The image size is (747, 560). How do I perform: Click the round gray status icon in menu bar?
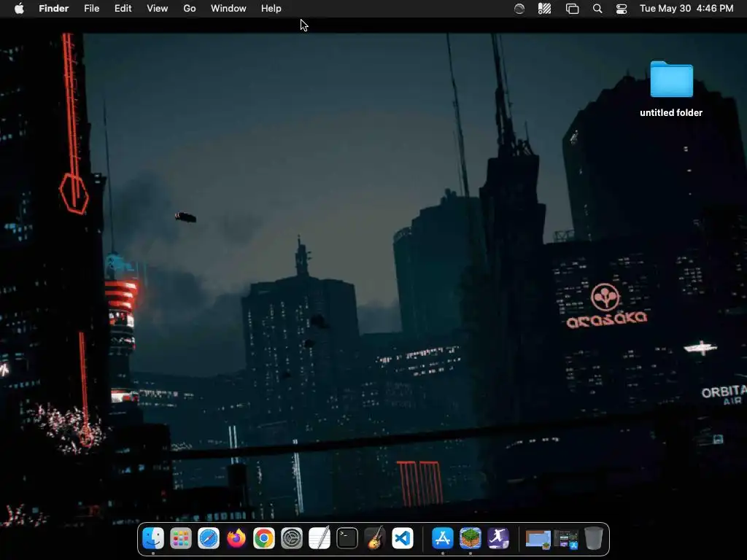(519, 9)
